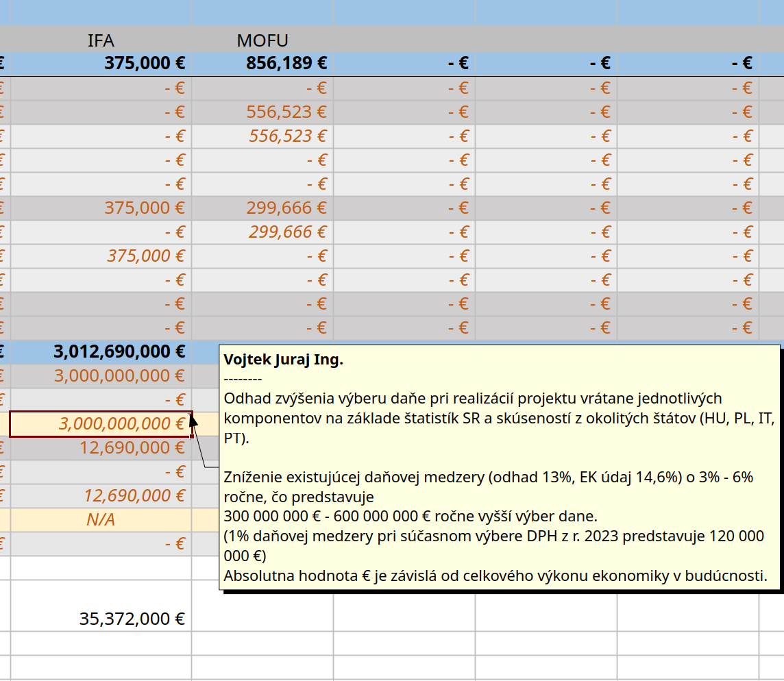Select the MOFU column header cell
Image resolution: width=784 pixels, height=681 pixels.
[262, 40]
